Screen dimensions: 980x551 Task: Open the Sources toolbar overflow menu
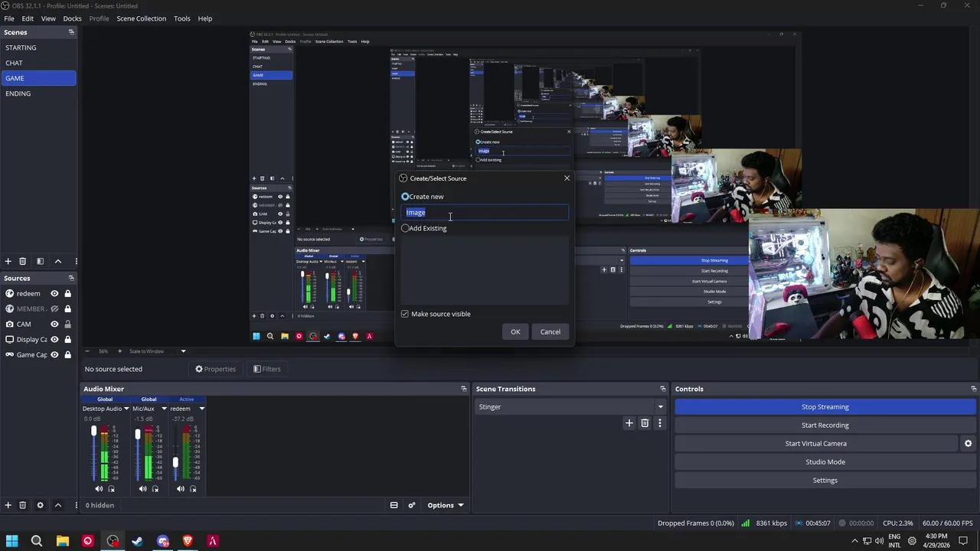pyautogui.click(x=75, y=505)
